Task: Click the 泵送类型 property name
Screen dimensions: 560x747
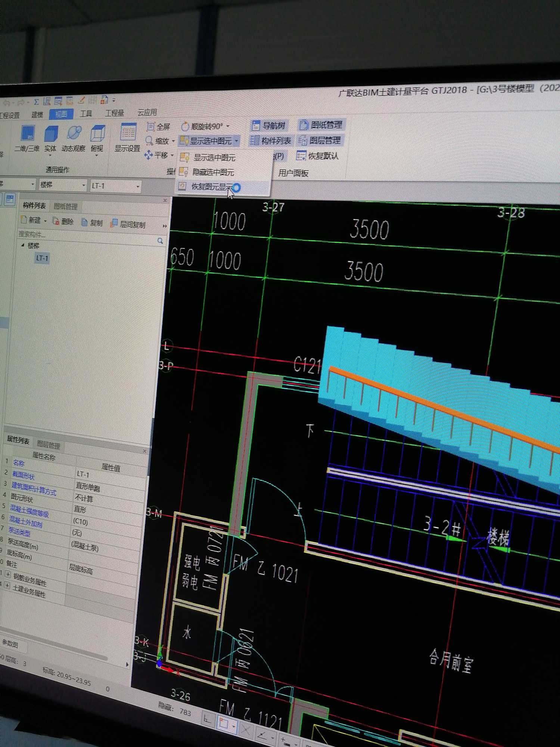Action: [x=19, y=531]
